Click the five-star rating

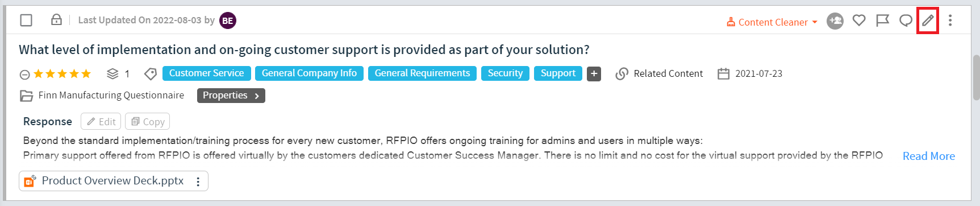click(x=62, y=74)
